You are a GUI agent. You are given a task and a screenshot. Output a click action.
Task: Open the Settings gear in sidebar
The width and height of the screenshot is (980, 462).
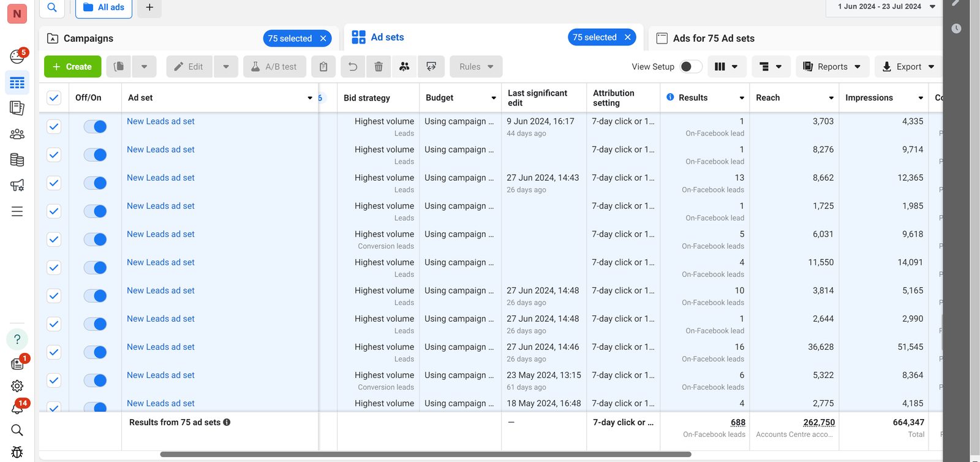coord(17,385)
